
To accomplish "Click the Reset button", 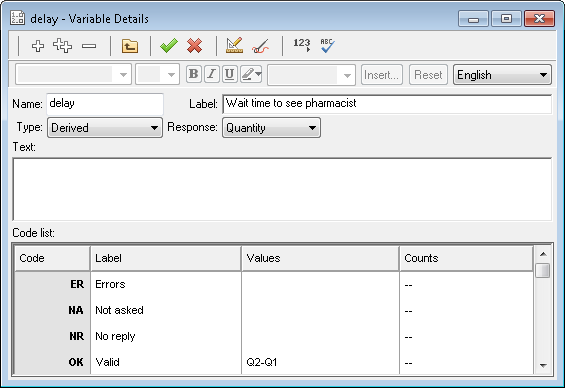I will coord(428,75).
